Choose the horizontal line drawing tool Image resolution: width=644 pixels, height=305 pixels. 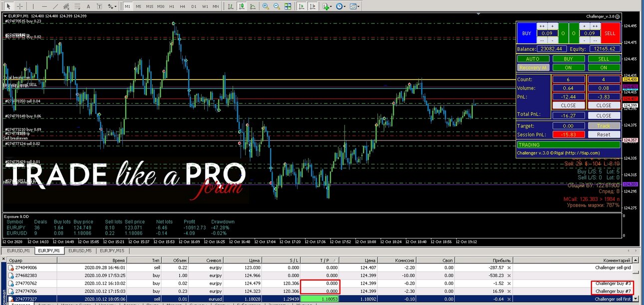click(44, 6)
